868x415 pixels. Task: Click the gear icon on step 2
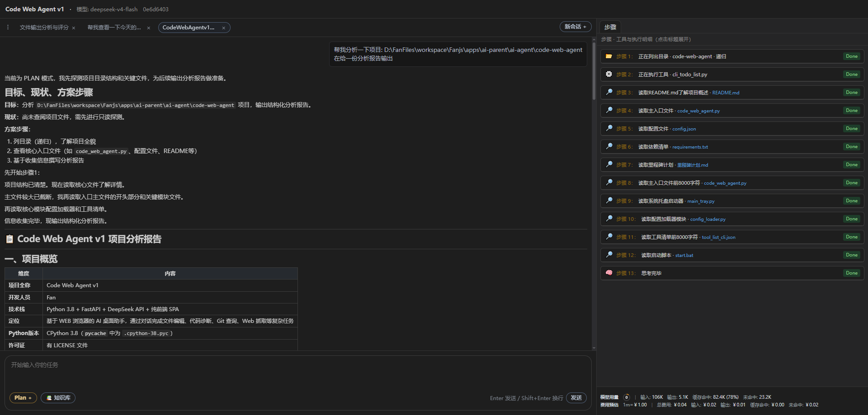(x=609, y=75)
